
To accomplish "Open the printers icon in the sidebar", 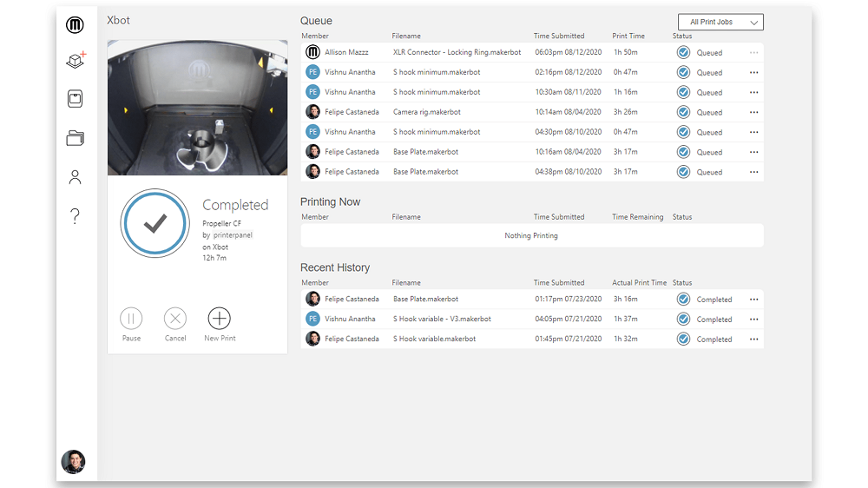I will pos(75,99).
